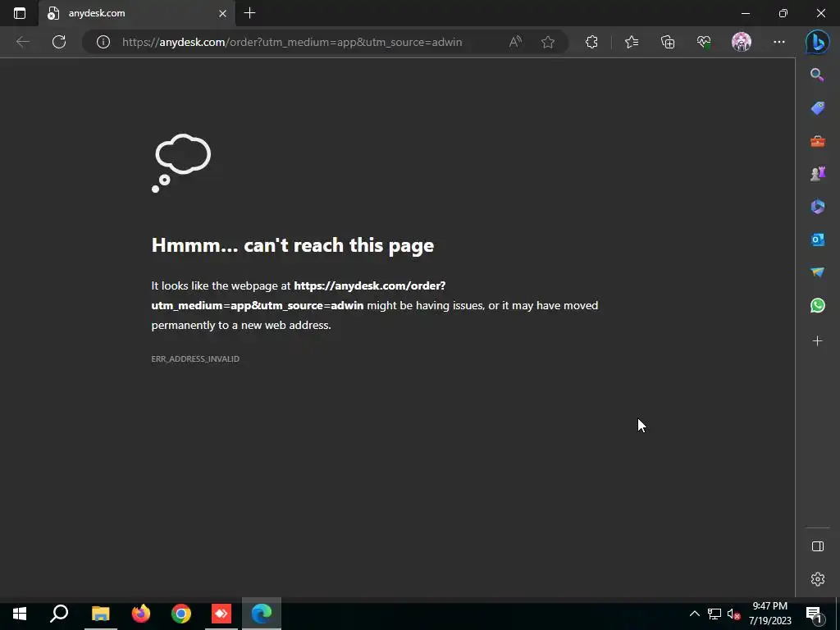This screenshot has height=630, width=840.
Task: Open sidebar Microsoft 365 icon
Action: 818,207
